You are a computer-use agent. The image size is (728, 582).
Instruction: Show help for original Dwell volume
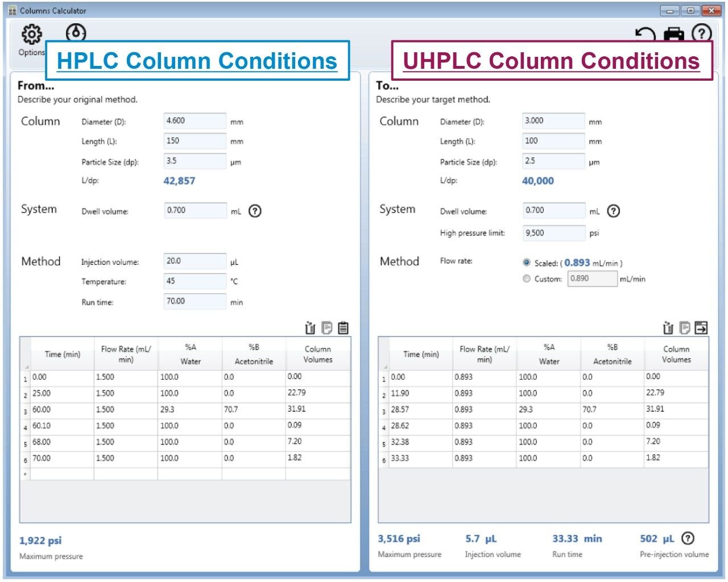[x=255, y=211]
